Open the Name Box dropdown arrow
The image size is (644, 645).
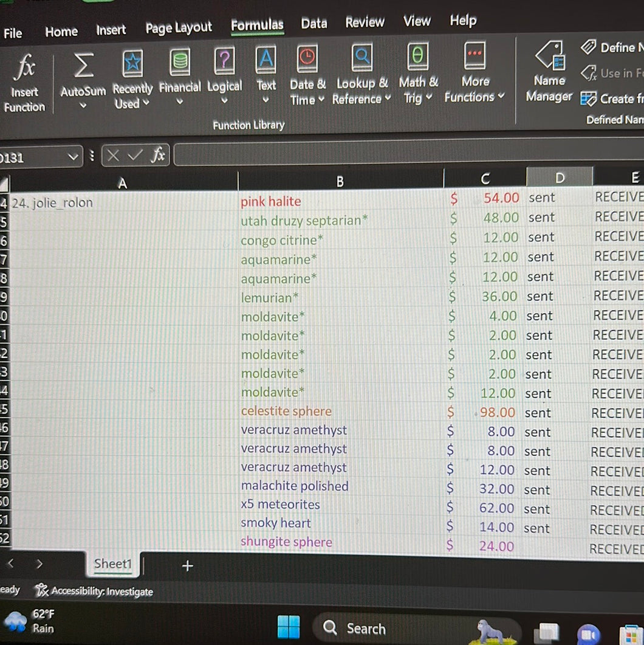point(73,157)
